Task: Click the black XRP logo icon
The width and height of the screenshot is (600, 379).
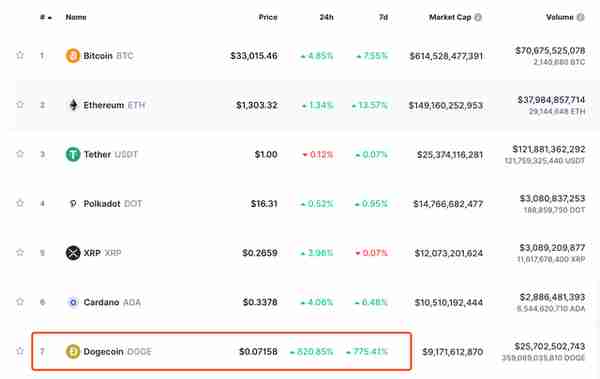Action: (x=73, y=253)
